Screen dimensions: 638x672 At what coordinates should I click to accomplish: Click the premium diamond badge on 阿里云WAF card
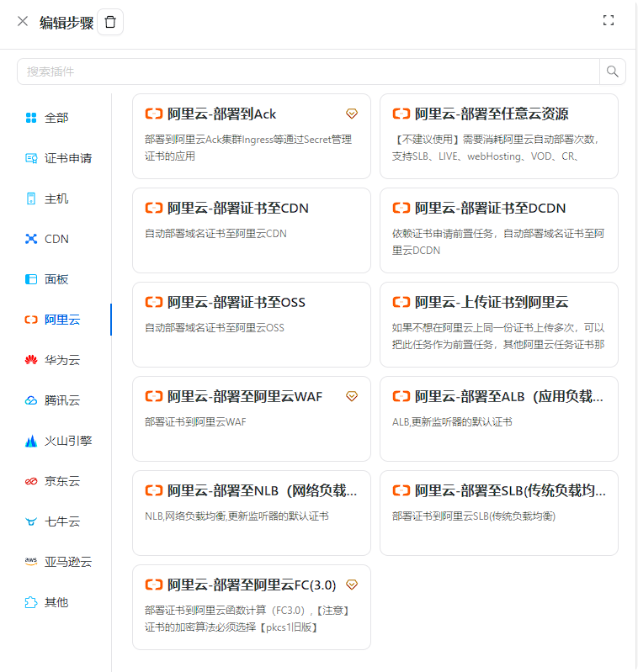pos(352,396)
